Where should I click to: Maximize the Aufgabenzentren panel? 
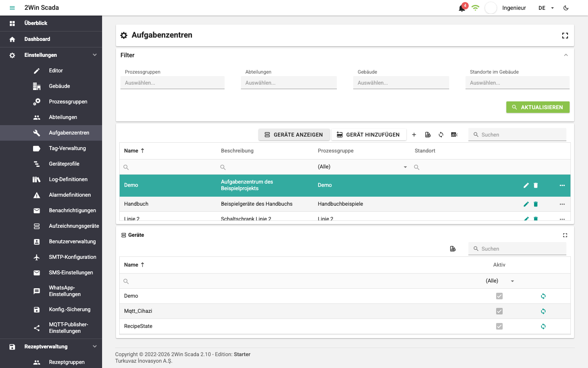[x=565, y=36]
